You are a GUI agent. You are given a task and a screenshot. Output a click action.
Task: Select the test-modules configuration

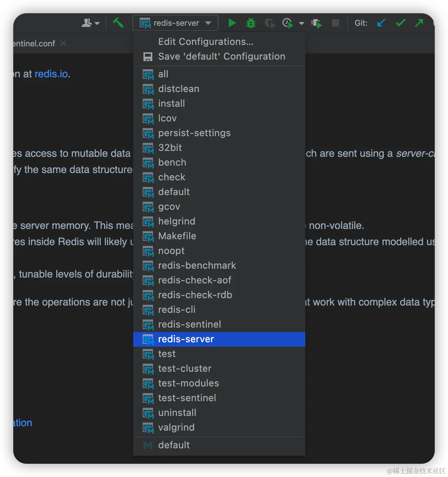pyautogui.click(x=219, y=383)
